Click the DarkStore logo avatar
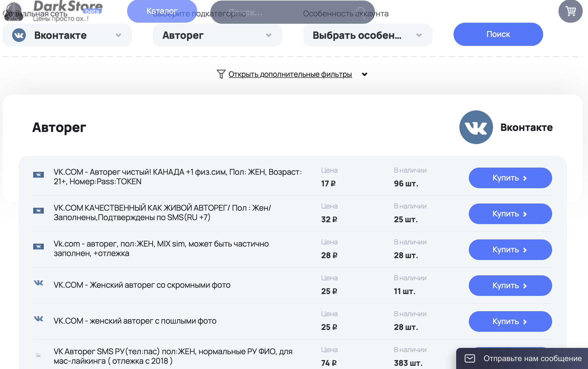 [x=13, y=11]
